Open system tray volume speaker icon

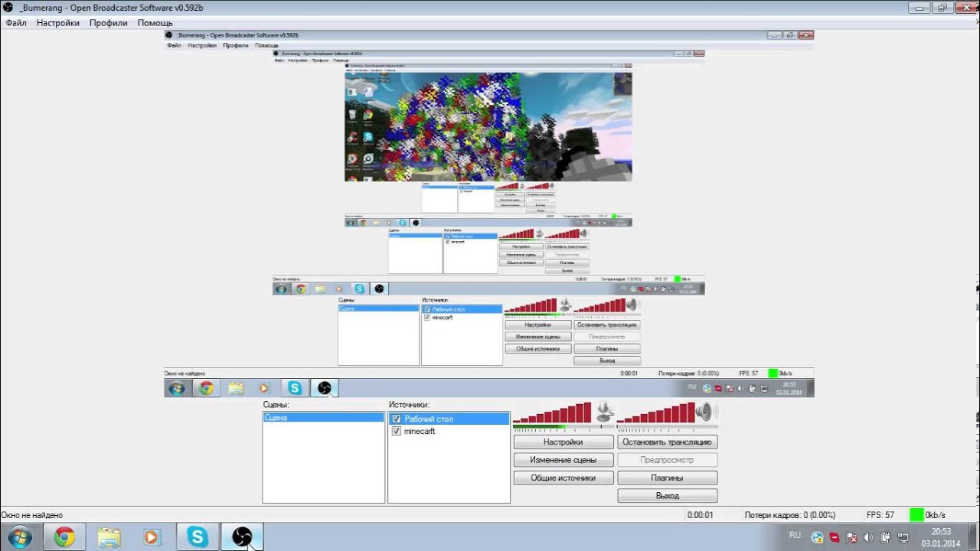pyautogui.click(x=868, y=537)
